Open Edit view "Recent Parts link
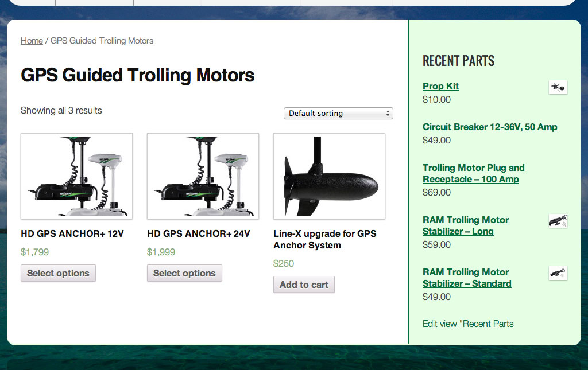This screenshot has width=588, height=370. tap(468, 324)
